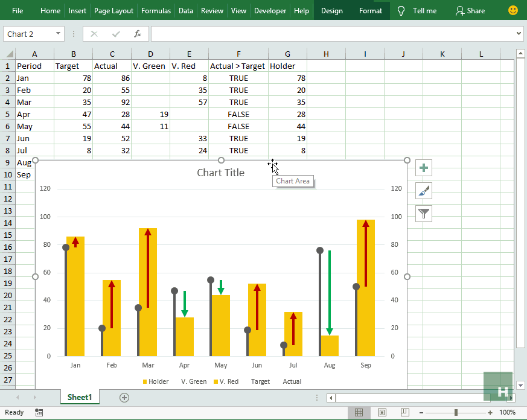Switch to Page Break Preview in the status bar

click(404, 412)
